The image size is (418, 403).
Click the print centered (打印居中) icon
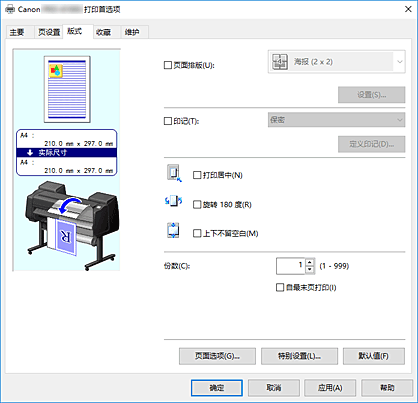[174, 173]
